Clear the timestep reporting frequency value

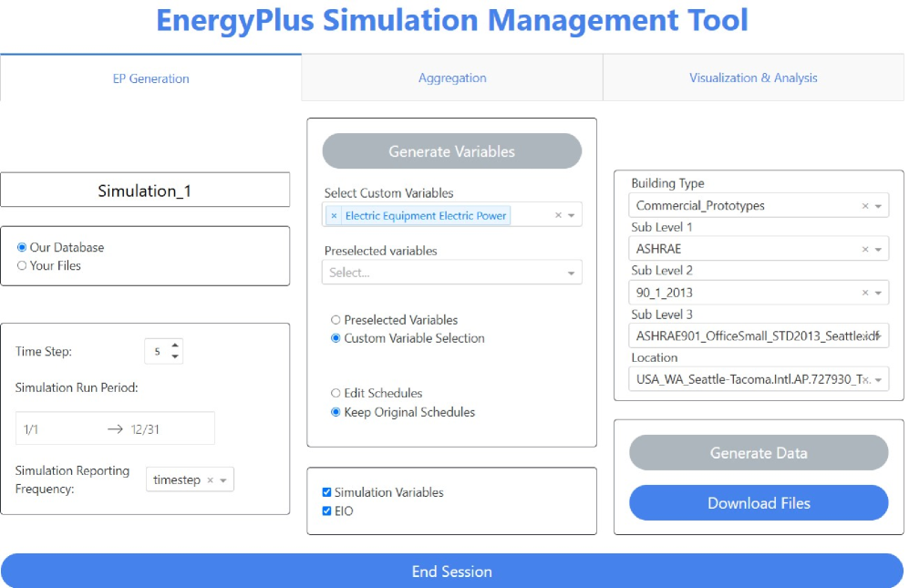(211, 480)
